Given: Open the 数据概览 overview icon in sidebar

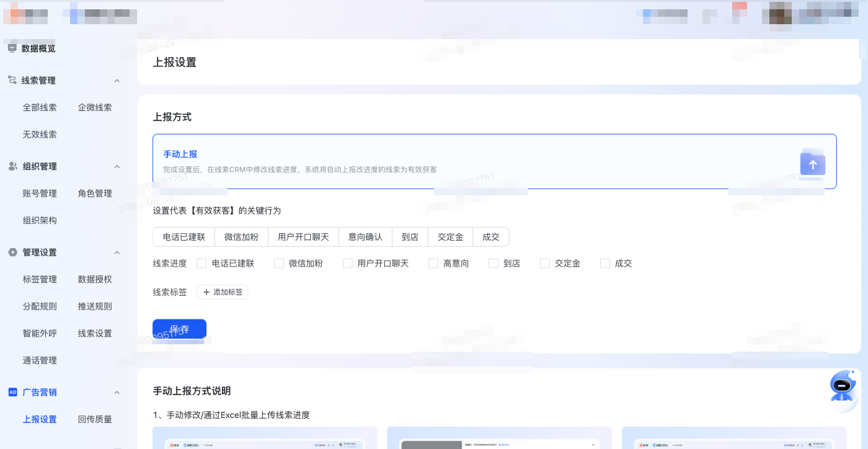Looking at the screenshot, I should 14,48.
